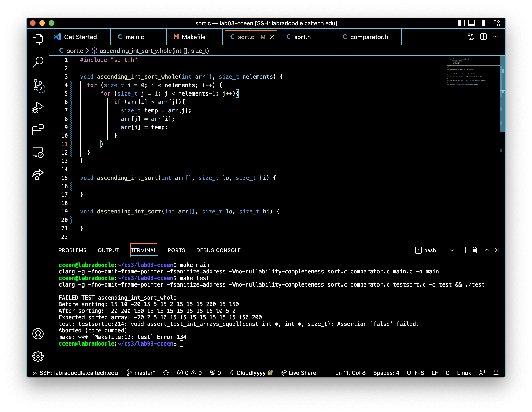Toggle the bottom panel layout button
Screen dimensions: 532x412
point(471,23)
